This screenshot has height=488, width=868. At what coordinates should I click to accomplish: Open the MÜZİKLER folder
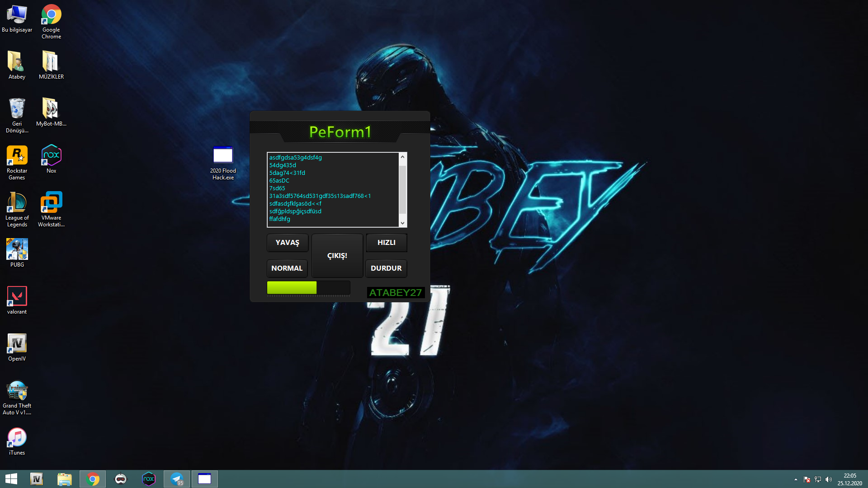[x=51, y=66]
